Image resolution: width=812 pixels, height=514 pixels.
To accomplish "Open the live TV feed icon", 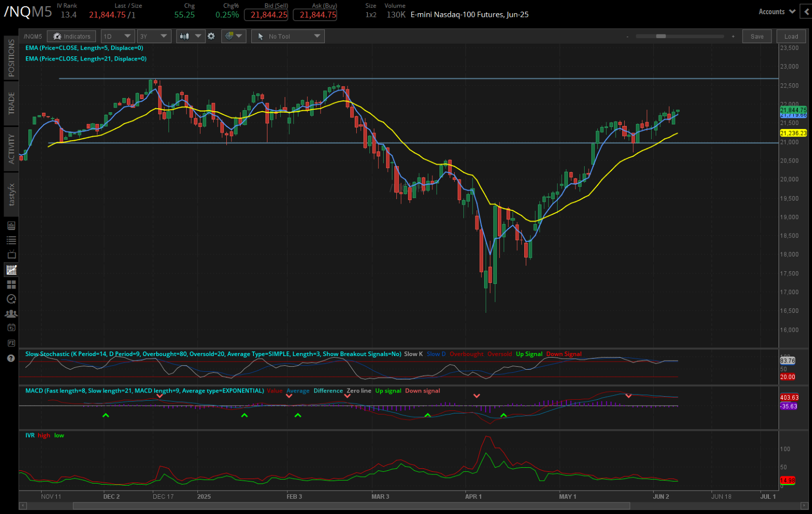I will tap(11, 254).
